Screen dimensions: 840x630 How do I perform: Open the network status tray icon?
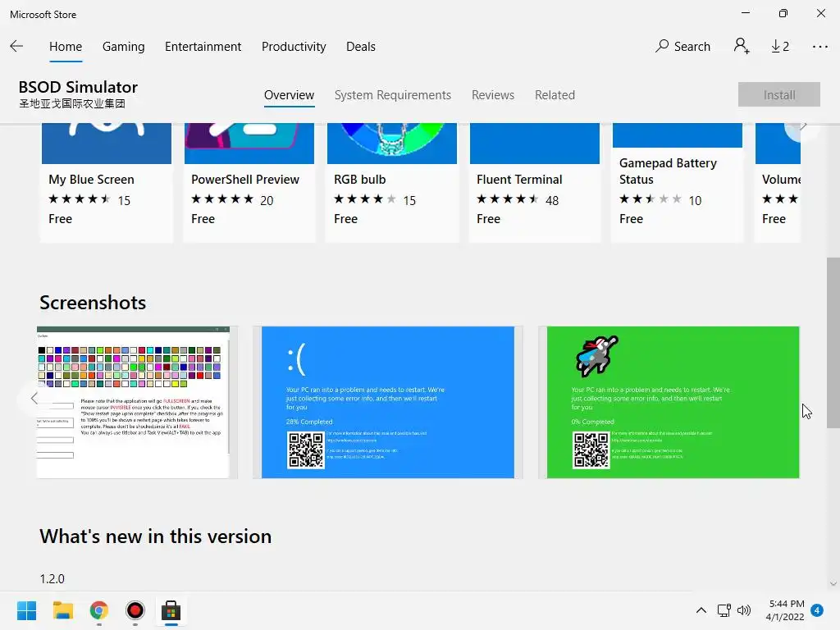tap(724, 610)
